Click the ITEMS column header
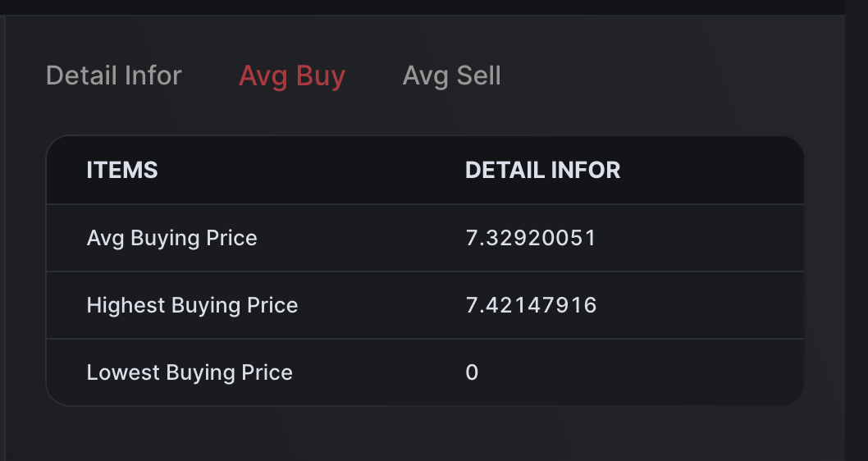 [x=122, y=170]
